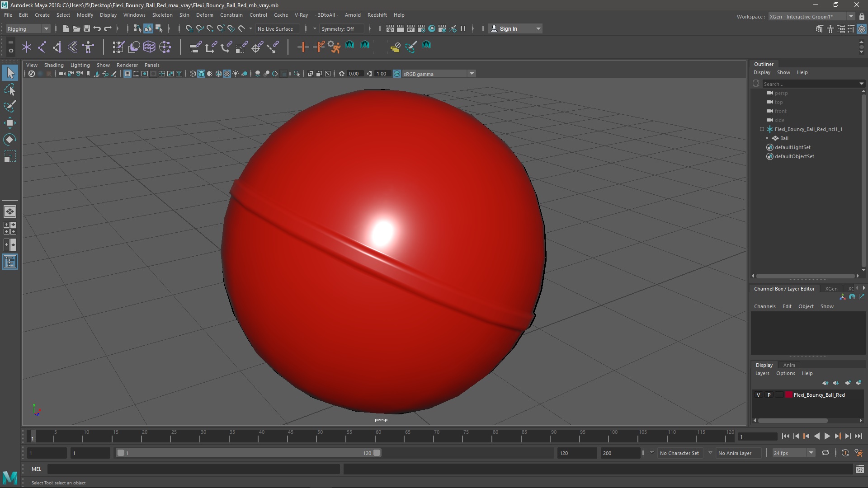Click the Create Locator star icon
868x488 pixels.
pos(27,47)
